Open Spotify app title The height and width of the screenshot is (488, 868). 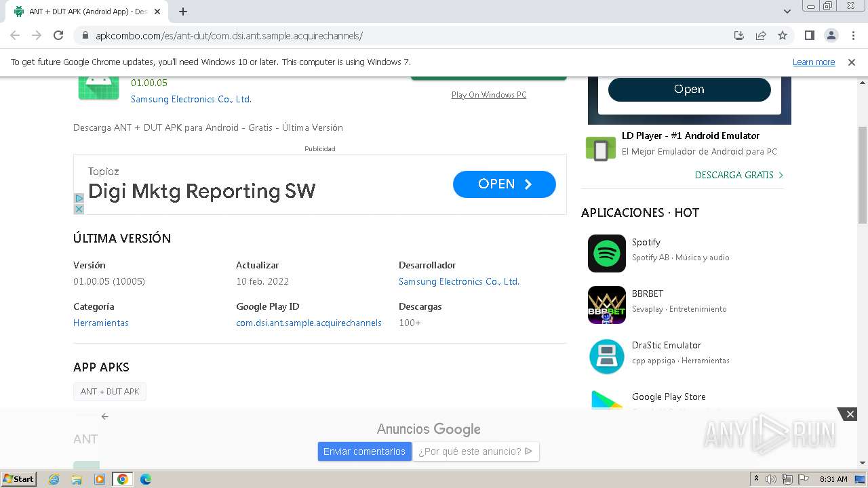pos(646,242)
